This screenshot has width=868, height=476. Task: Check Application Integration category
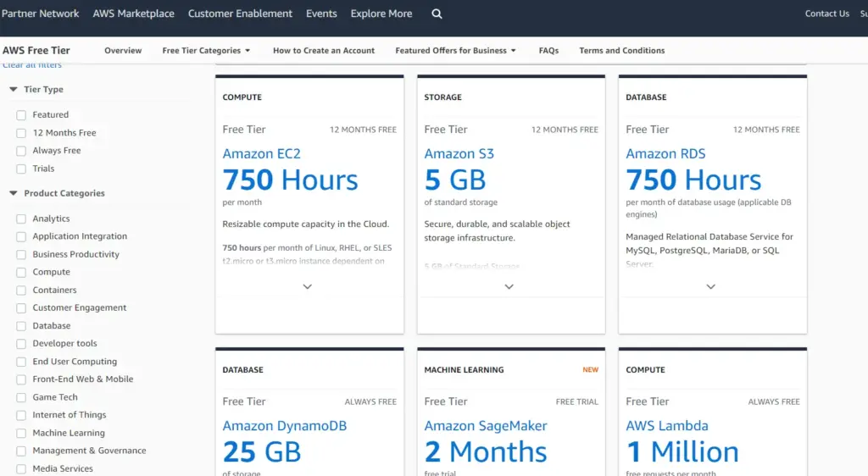21,236
